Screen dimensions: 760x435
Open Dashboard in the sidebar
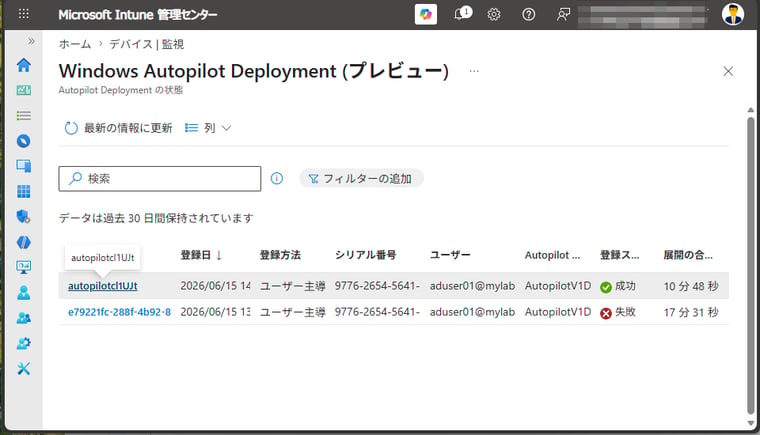23,90
